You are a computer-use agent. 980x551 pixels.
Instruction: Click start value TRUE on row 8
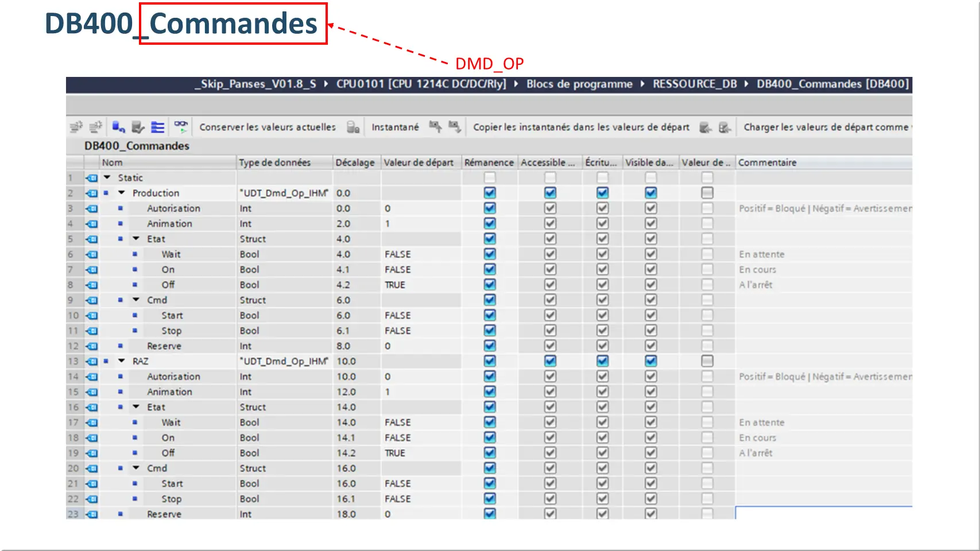(x=395, y=285)
